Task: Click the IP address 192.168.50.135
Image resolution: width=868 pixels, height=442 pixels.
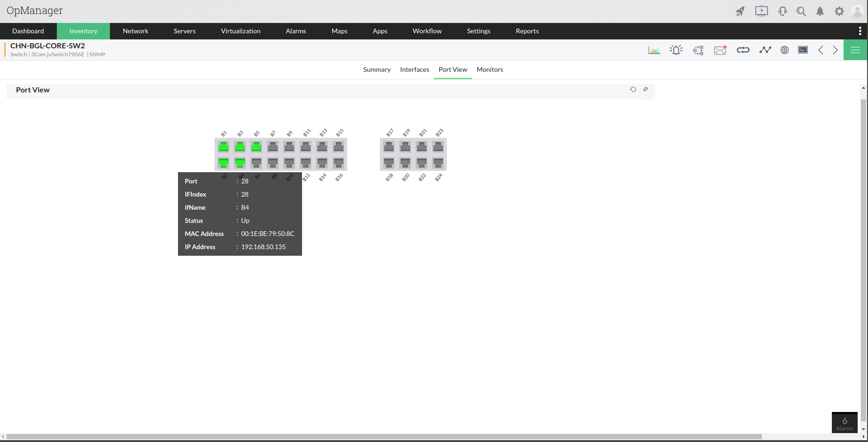Action: pos(263,247)
